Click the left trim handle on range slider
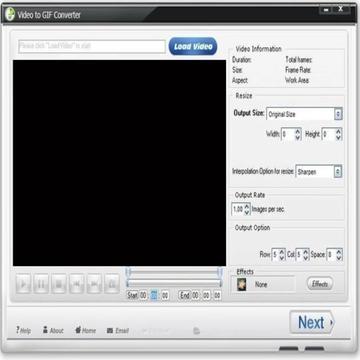The width and height of the screenshot is (360, 360). (x=129, y=272)
